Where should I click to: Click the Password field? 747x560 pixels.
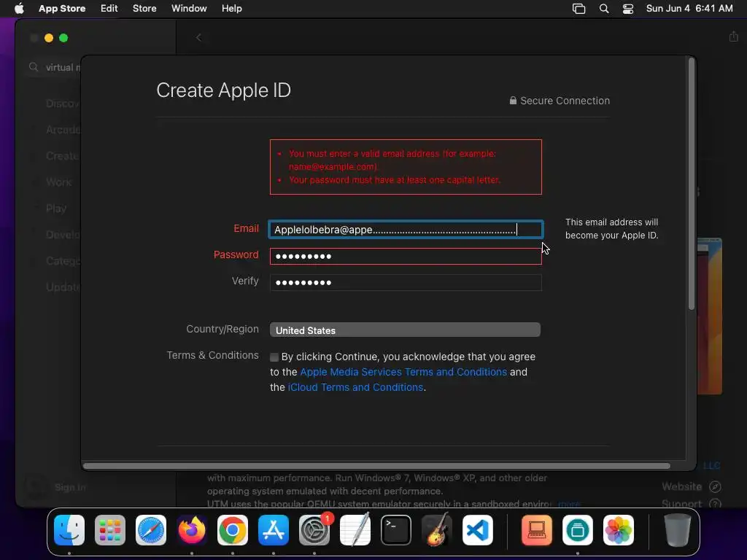click(406, 256)
